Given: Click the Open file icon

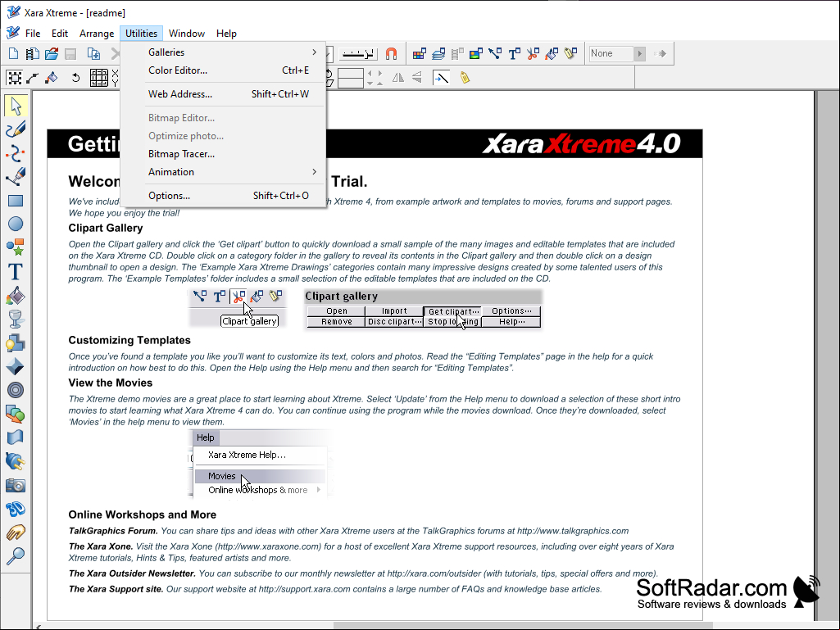Looking at the screenshot, I should tap(52, 53).
